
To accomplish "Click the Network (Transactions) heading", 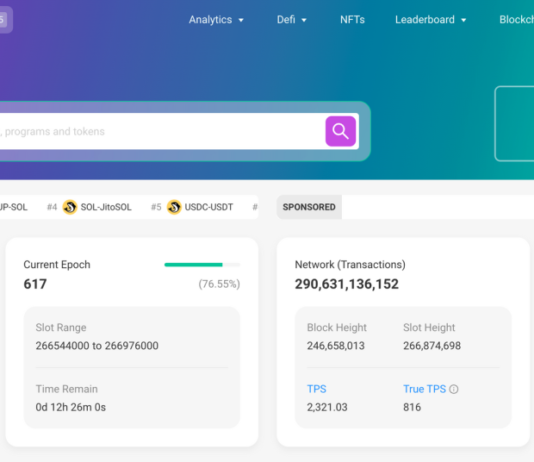I will [350, 265].
